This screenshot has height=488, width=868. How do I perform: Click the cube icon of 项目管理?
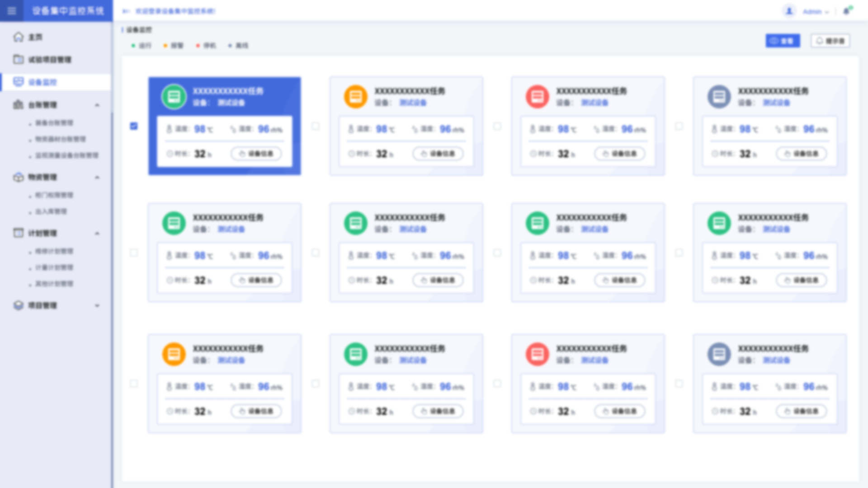[18, 305]
